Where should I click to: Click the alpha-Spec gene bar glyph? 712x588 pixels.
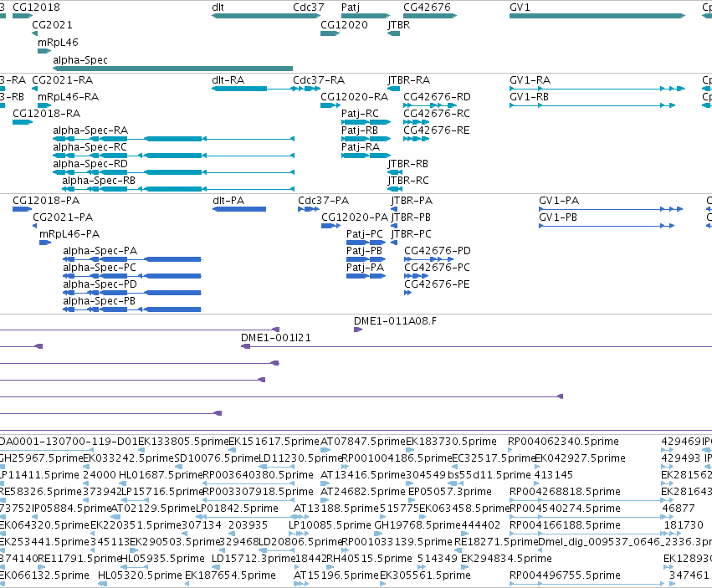(x=172, y=69)
